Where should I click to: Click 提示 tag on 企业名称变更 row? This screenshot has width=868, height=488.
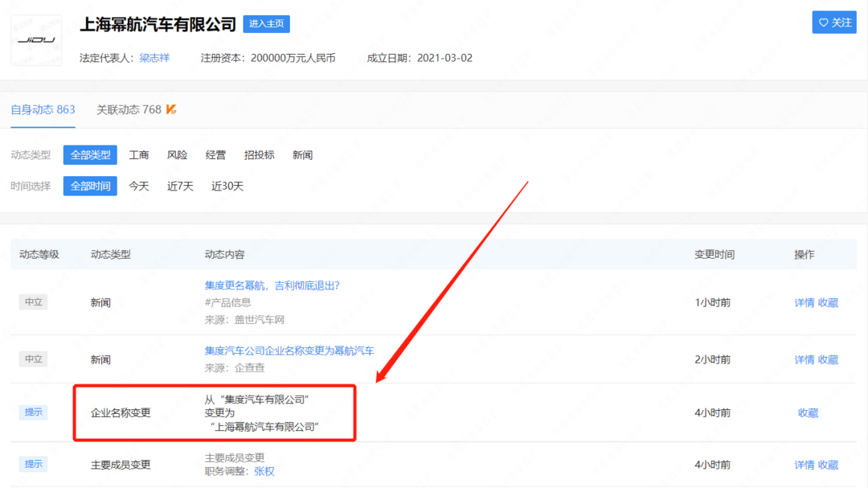pos(33,412)
